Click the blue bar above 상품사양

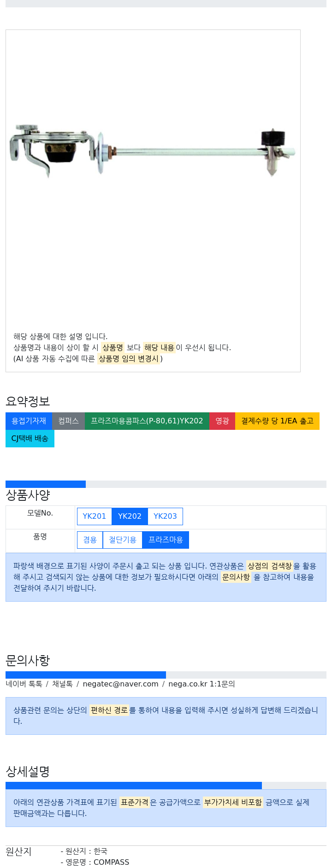point(46,484)
